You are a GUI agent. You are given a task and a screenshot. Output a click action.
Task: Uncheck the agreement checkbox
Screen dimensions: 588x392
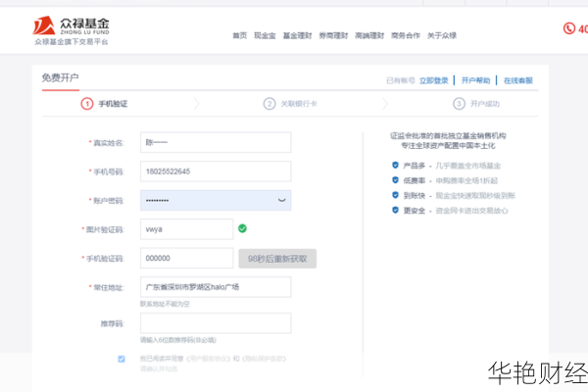click(122, 359)
